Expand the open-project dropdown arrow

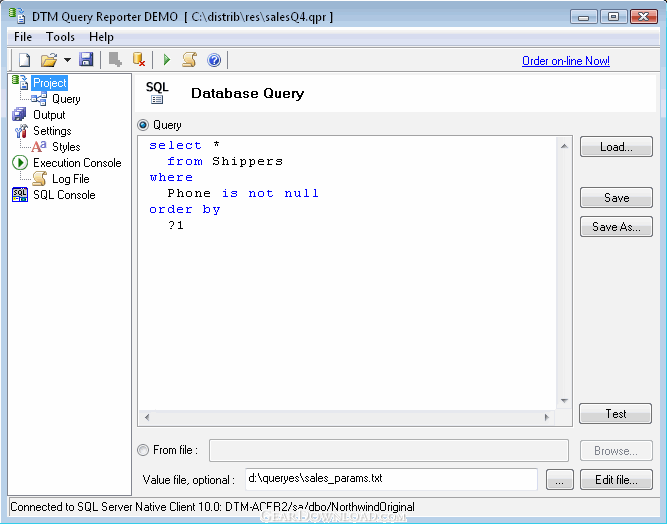click(67, 60)
